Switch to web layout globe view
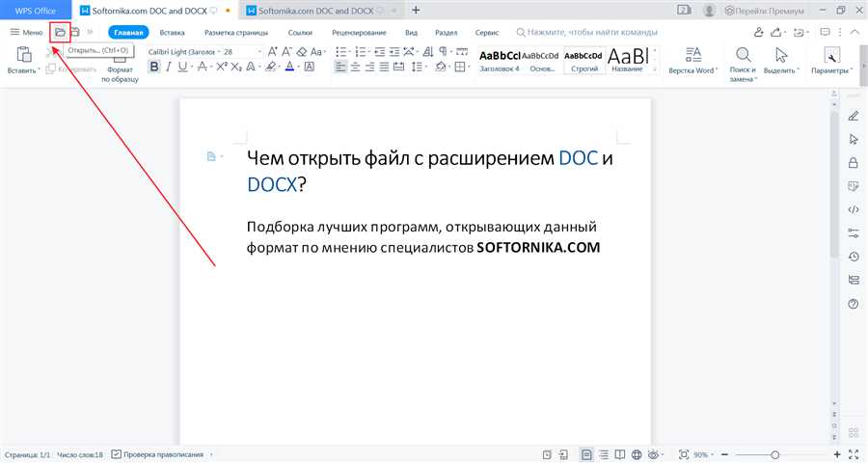The image size is (868, 463). coord(637,454)
